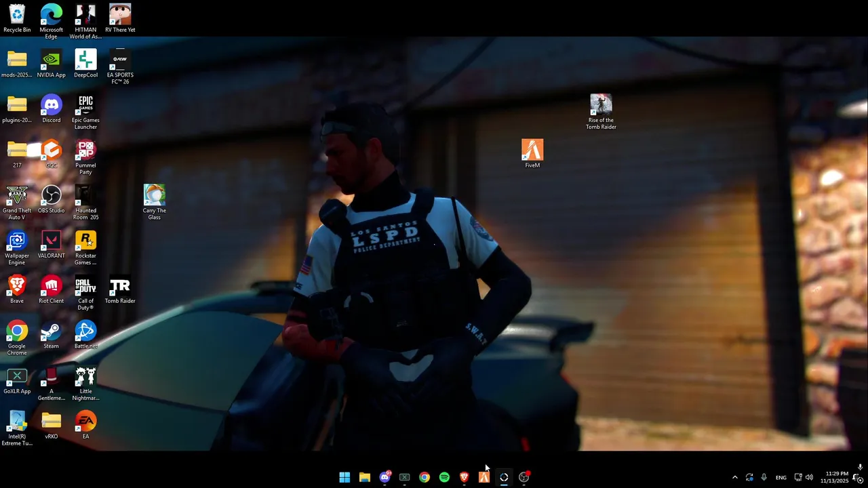Open the active loading-ring app in taskbar
The height and width of the screenshot is (488, 868).
tap(504, 477)
